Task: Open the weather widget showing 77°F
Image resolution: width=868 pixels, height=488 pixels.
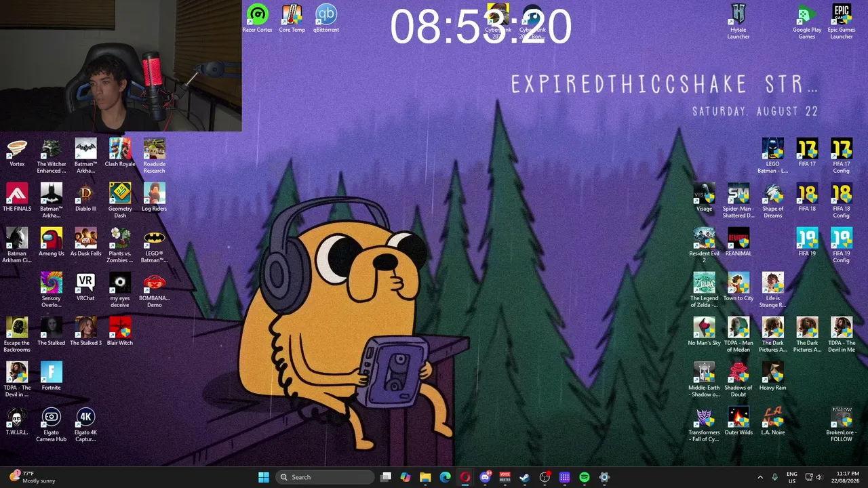Action: pyautogui.click(x=32, y=477)
